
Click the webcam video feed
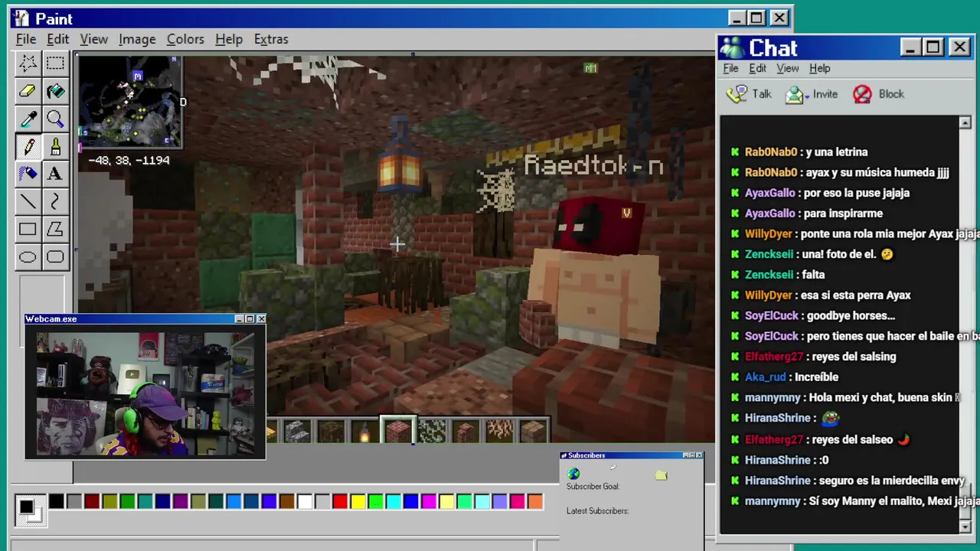tap(145, 393)
